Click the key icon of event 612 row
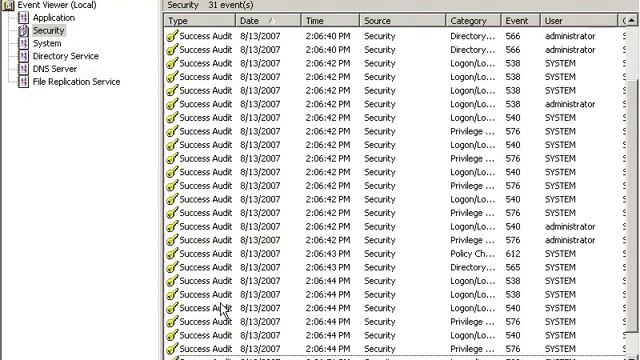 point(172,253)
